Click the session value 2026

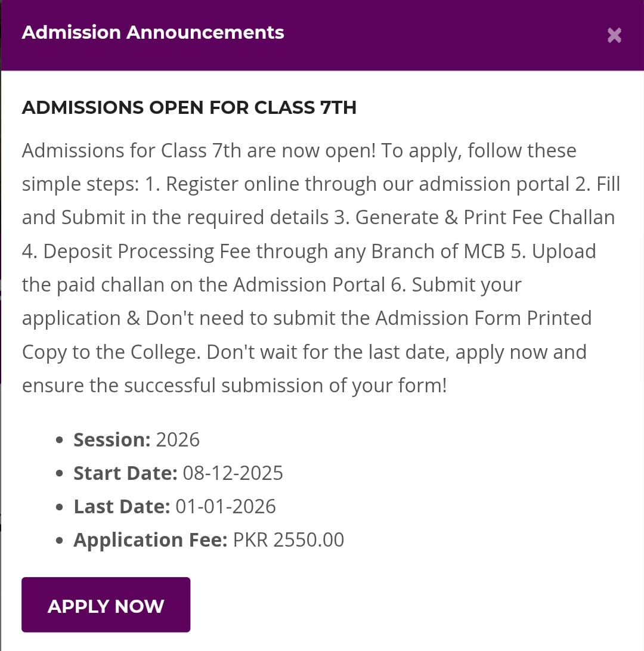(x=178, y=440)
